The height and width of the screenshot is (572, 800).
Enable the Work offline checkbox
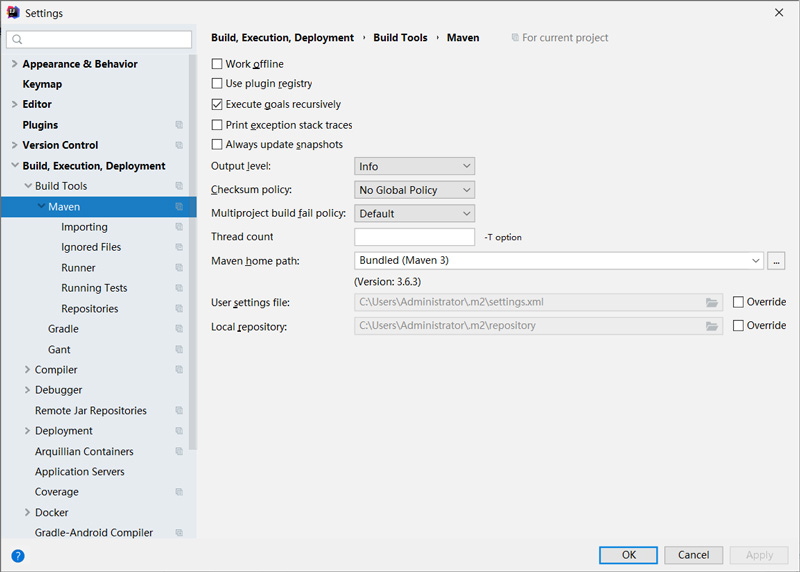[217, 64]
